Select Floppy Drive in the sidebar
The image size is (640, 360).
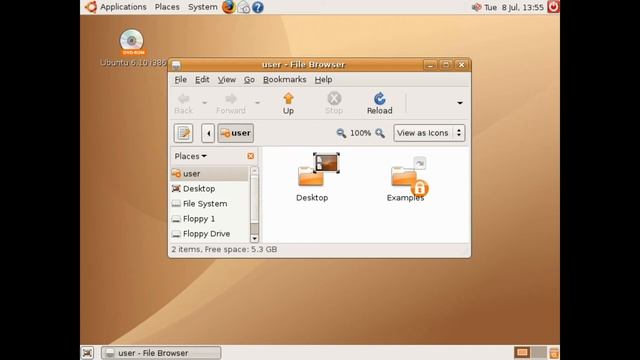click(x=209, y=234)
